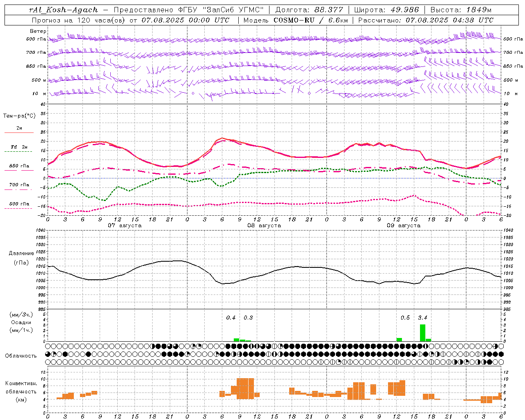Click the Осадки precipitation label
Screen dimensions: 525x420
21,322
